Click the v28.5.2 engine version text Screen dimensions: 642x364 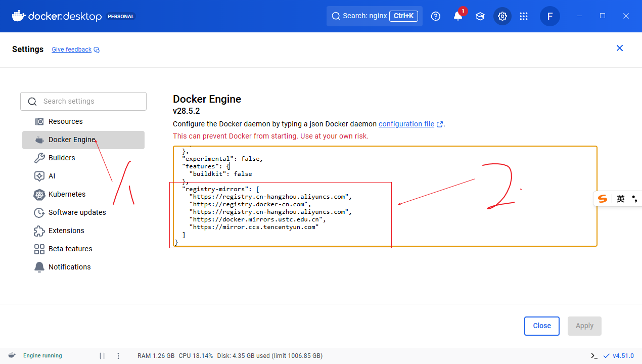[x=187, y=111]
